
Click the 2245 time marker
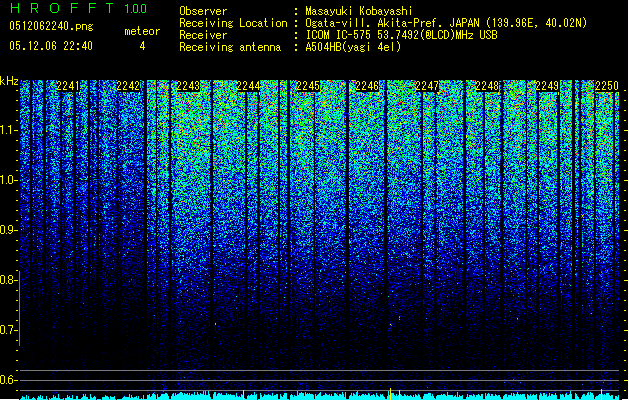(308, 86)
